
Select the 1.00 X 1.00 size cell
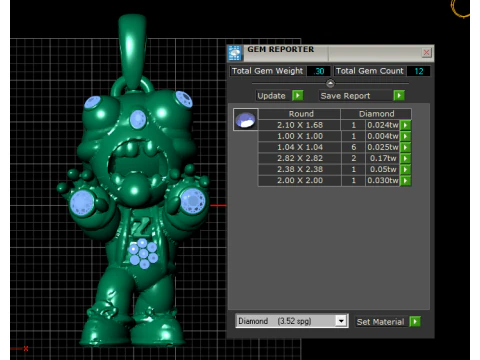(x=300, y=136)
